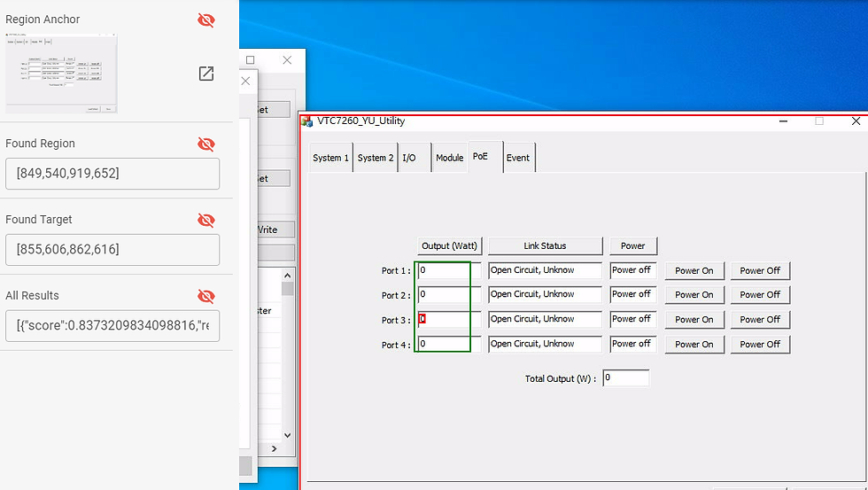Turn Power Off for Port 1
The image size is (868, 490).
coord(760,271)
